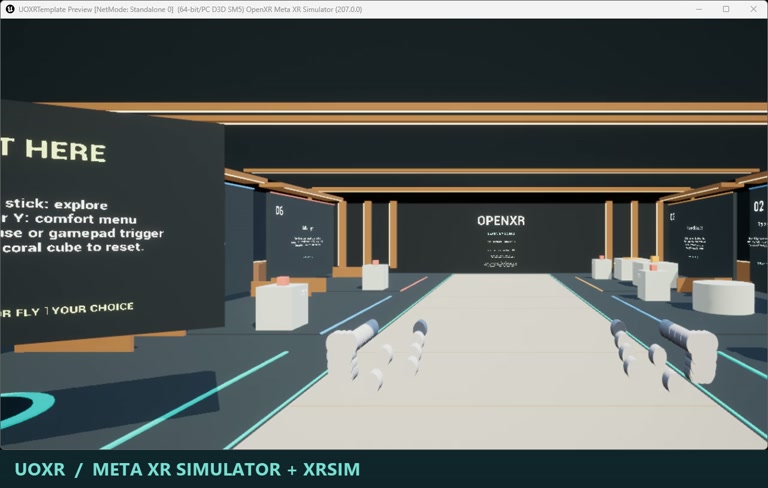This screenshot has width=768, height=488.
Task: Click the 'coral cube to reset.' line
Action: tap(72, 247)
